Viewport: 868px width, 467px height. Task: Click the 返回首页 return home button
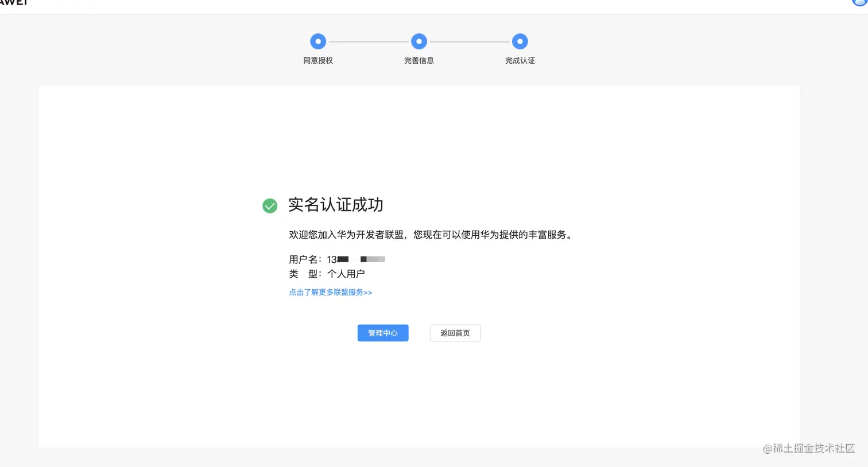pyautogui.click(x=455, y=333)
